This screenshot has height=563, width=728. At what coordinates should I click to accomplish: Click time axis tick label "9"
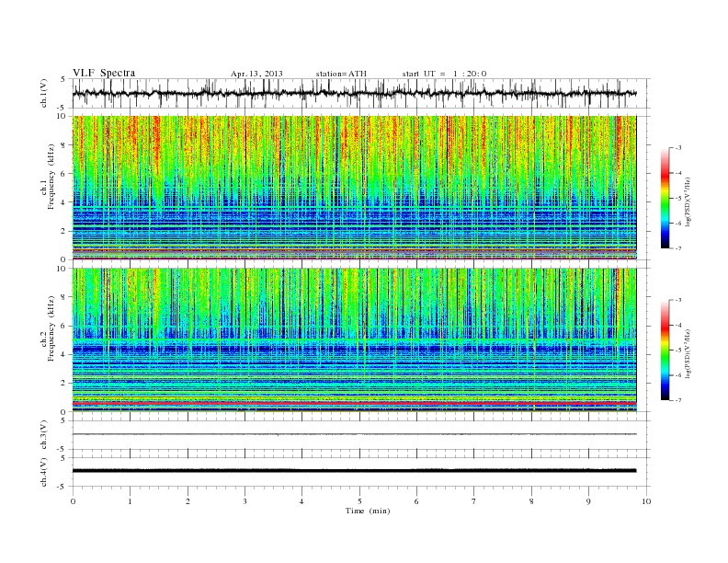pos(588,501)
